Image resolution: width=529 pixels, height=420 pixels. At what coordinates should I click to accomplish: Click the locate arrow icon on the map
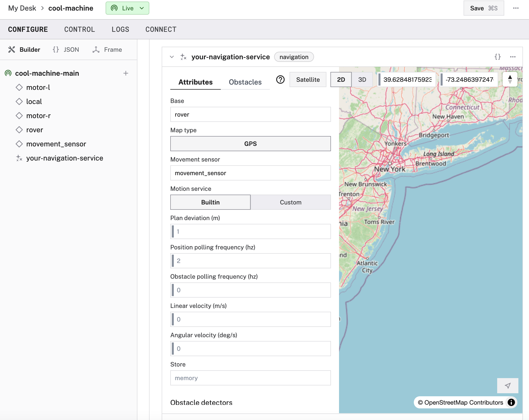[508, 385]
